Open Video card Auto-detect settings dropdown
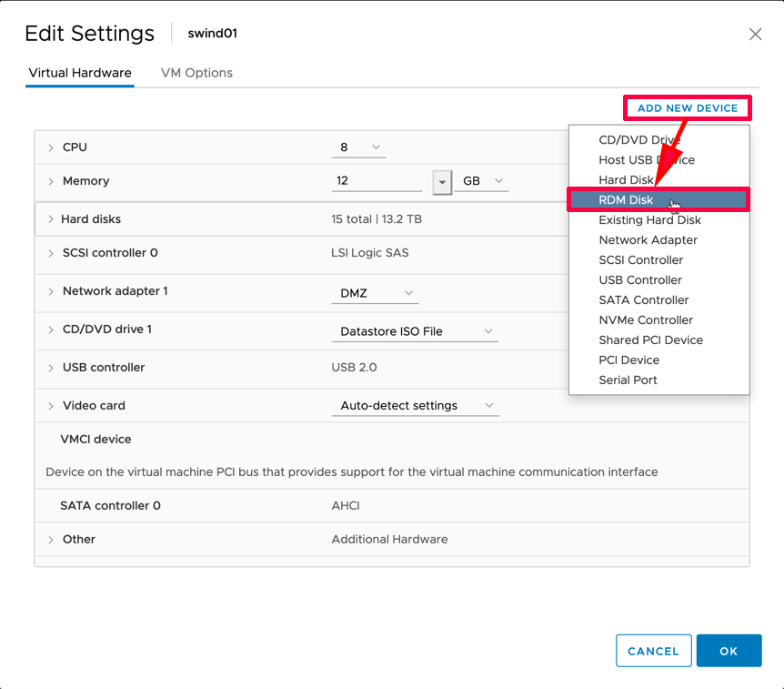Viewport: 784px width, 689px height. (x=415, y=405)
